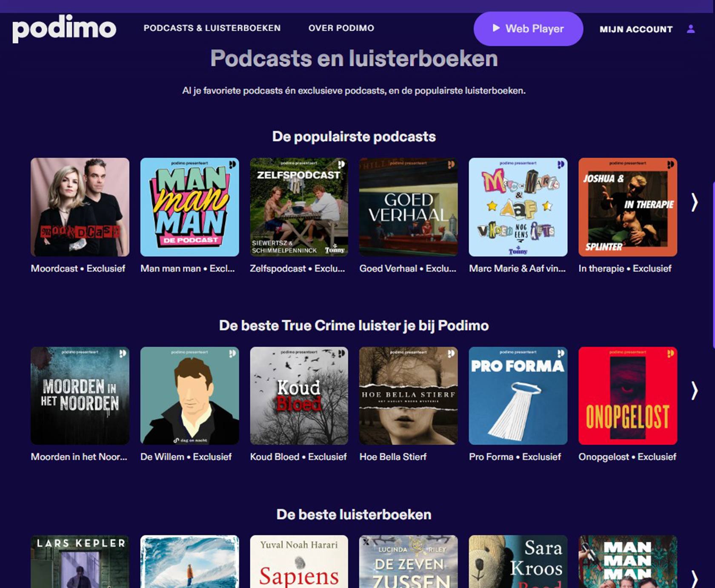Screen dimensions: 715x588
Task: Open In therapie podcast cover
Action: 628,207
